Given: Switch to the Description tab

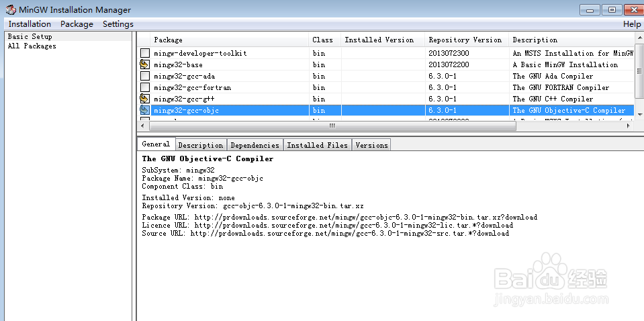Looking at the screenshot, I should (201, 145).
